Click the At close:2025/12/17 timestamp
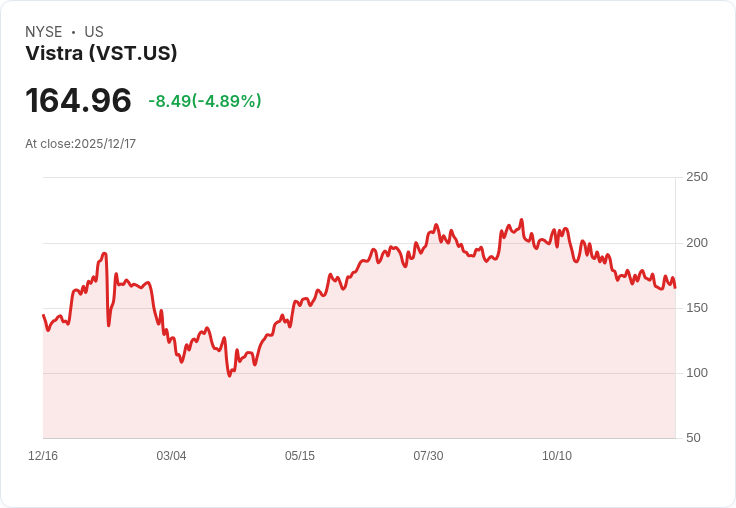Viewport: 736px width, 508px height. (x=80, y=144)
